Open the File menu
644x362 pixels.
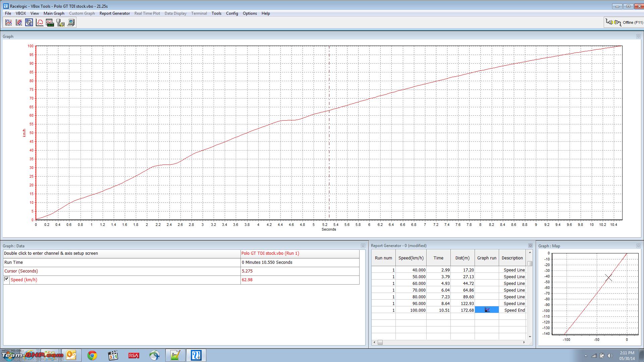(x=8, y=13)
